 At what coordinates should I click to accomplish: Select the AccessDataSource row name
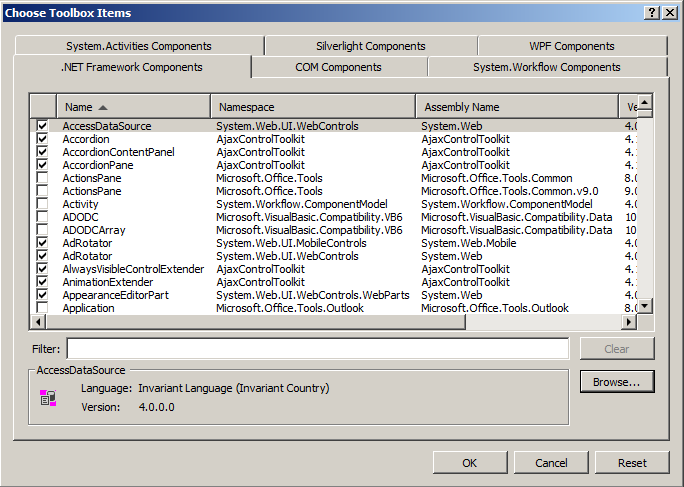[107, 126]
